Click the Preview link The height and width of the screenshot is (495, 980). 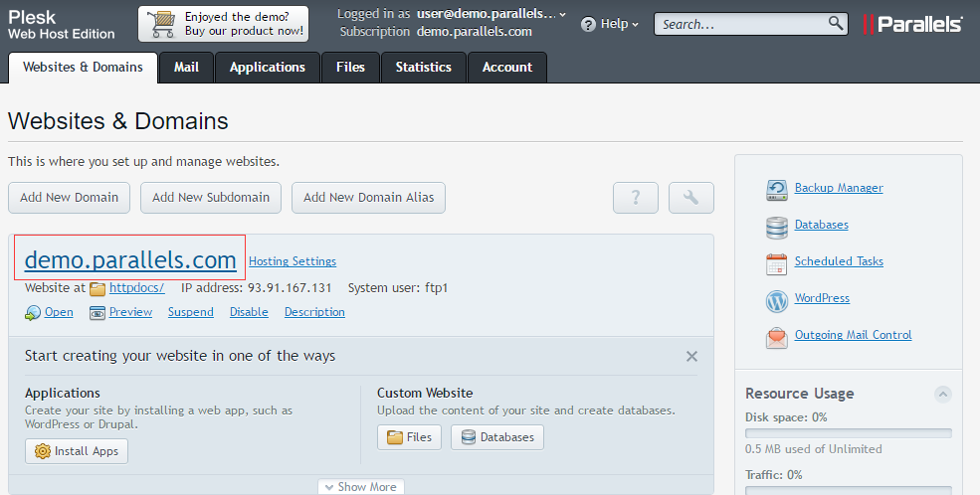click(x=130, y=312)
